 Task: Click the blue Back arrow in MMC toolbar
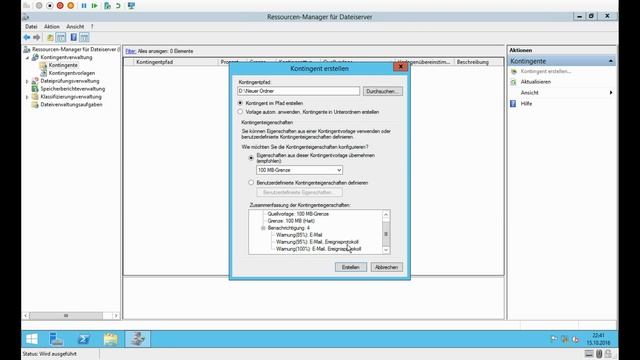tap(27, 38)
